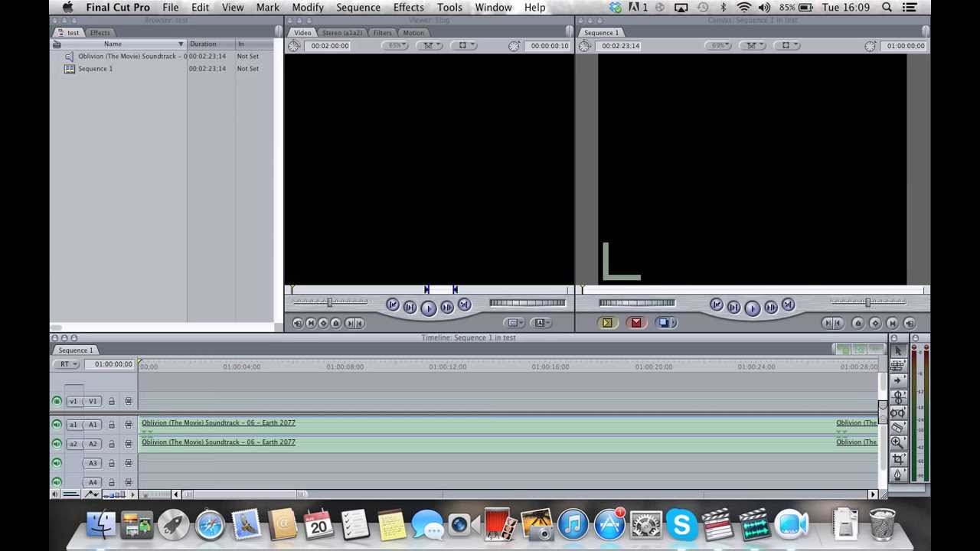
Task: Click Add Marker button in the Viewer
Action: pos(335,323)
